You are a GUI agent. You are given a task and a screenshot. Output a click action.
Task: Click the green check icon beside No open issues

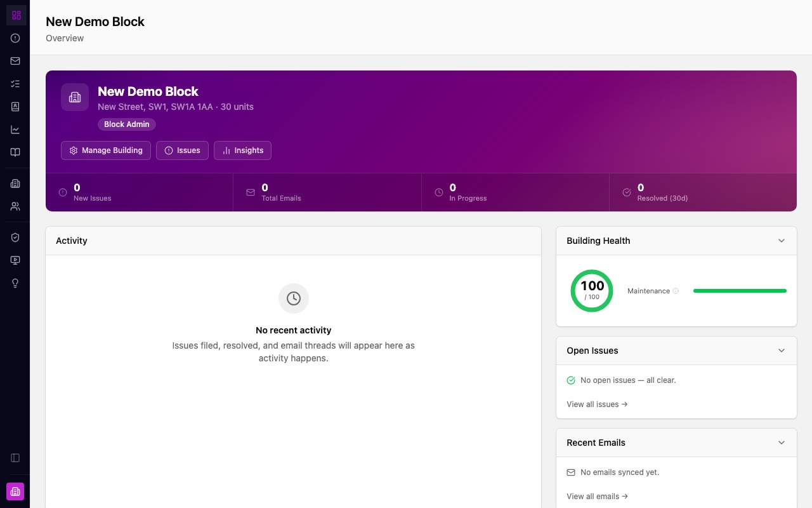(x=571, y=380)
